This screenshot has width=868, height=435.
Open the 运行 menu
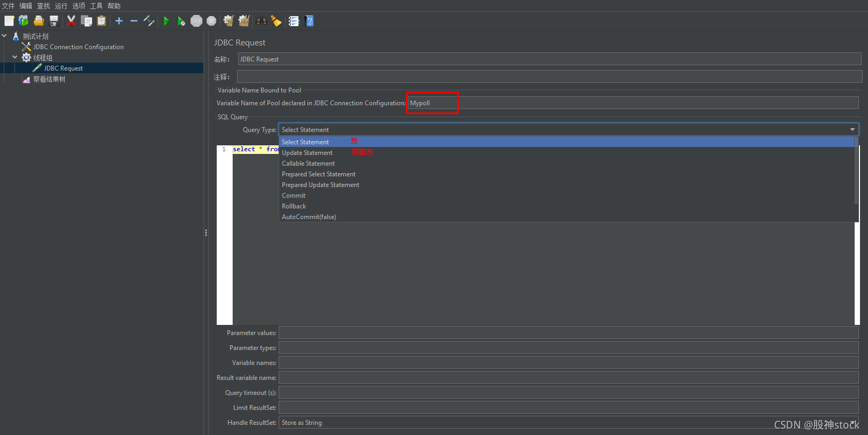pyautogui.click(x=61, y=6)
